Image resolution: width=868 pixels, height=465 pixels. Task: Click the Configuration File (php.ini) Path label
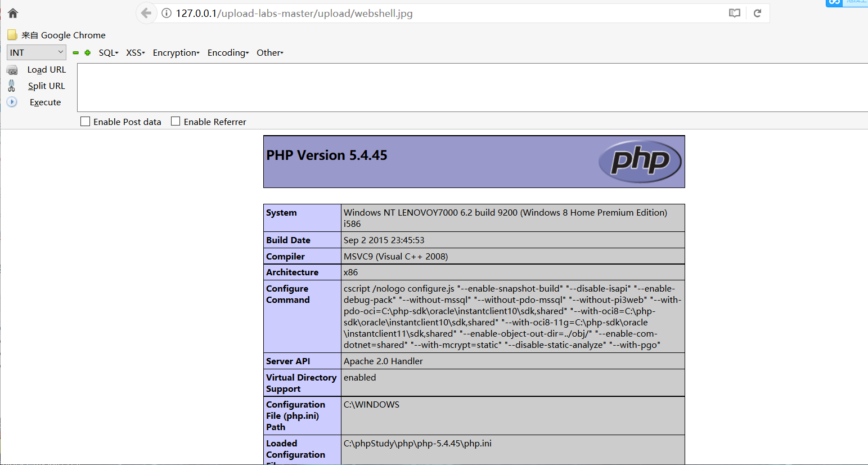(295, 416)
